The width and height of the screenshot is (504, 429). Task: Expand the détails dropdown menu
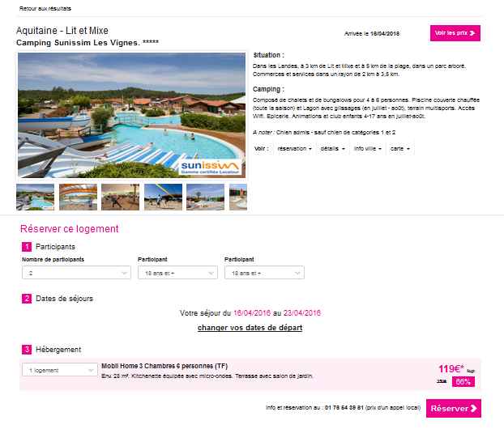point(333,149)
